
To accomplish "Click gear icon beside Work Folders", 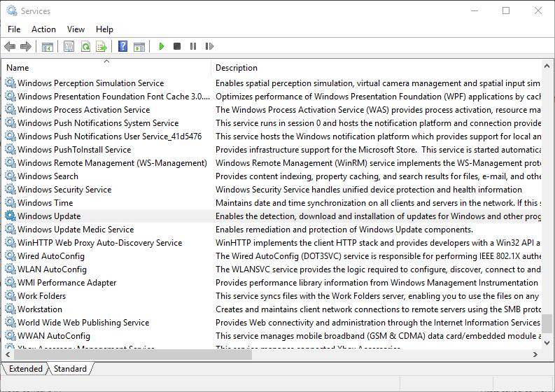I will (x=10, y=295).
